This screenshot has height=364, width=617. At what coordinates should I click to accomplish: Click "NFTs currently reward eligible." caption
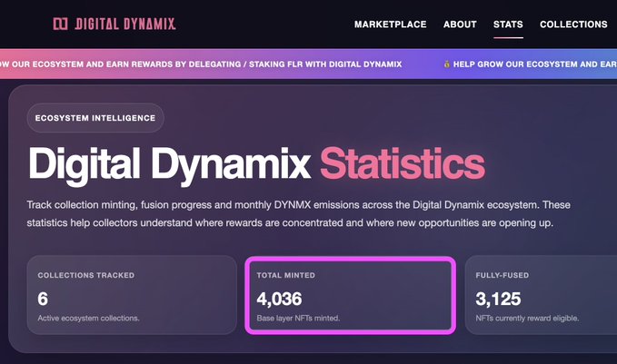[527, 318]
